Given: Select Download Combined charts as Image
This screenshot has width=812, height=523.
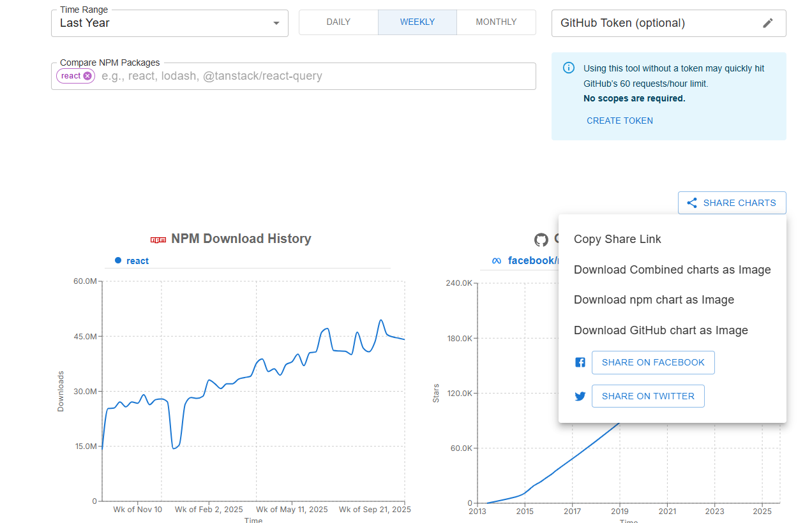Looking at the screenshot, I should [x=672, y=270].
